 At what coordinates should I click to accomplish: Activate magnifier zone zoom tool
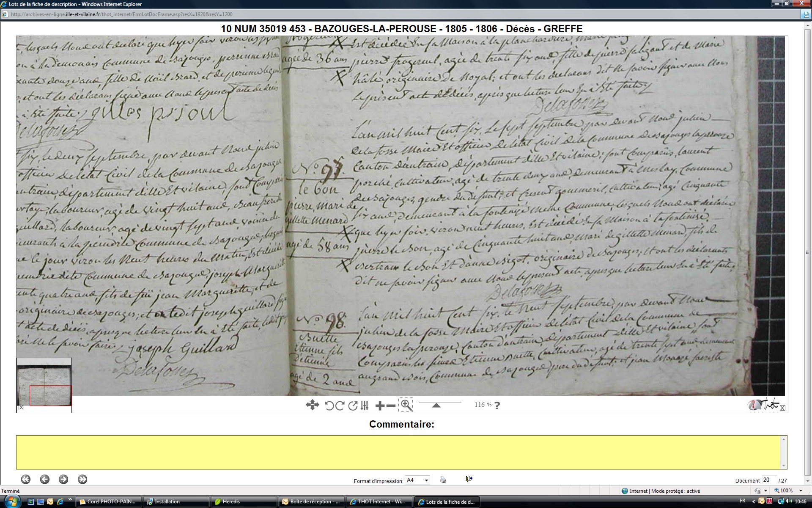pos(406,405)
